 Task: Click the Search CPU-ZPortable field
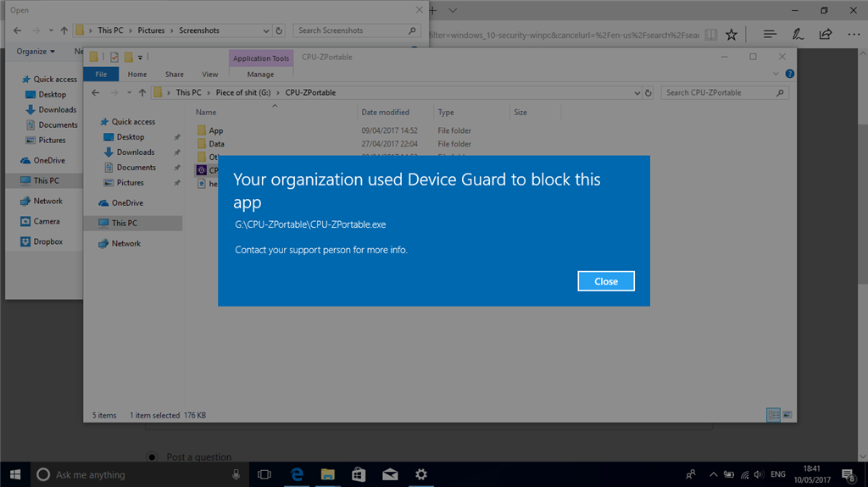725,93
